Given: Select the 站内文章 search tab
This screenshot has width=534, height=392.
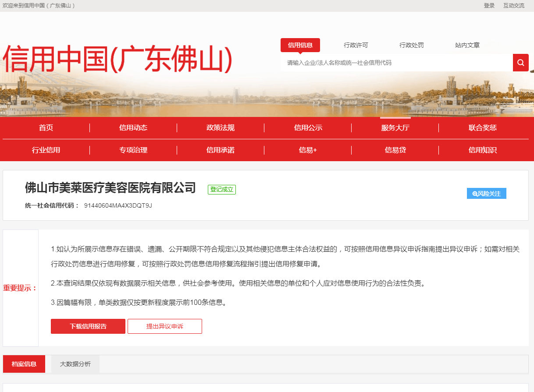Looking at the screenshot, I should point(467,45).
